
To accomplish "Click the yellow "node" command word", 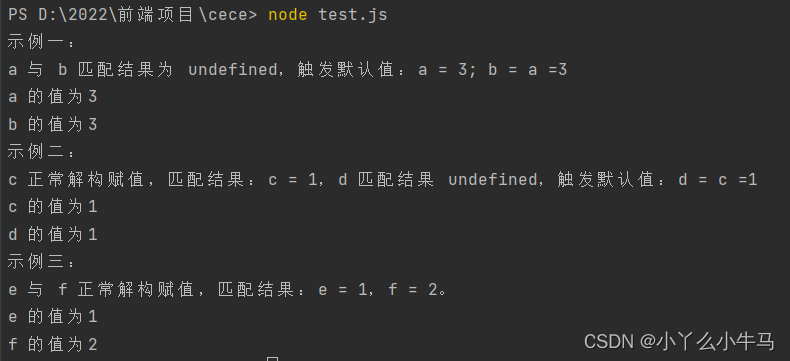I will pos(288,15).
